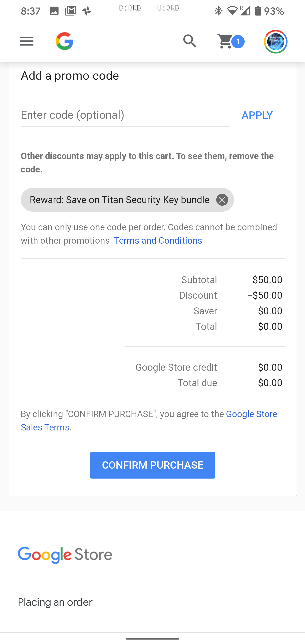The image size is (305, 644).
Task: Tap the cart item count badge
Action: (238, 42)
